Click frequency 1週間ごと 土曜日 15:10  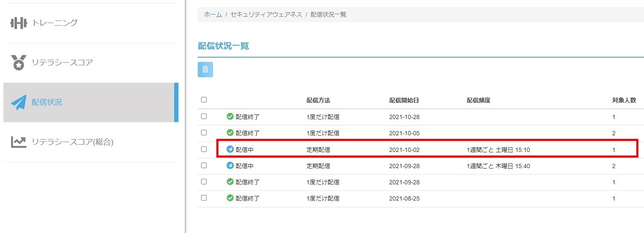click(x=498, y=150)
